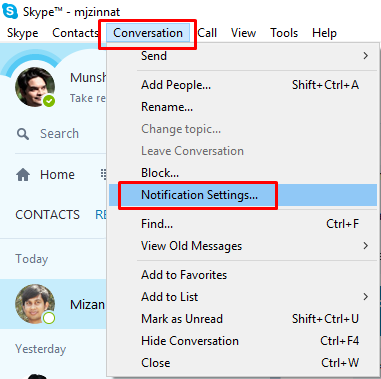
Task: Click the Home house icon
Action: (x=23, y=175)
